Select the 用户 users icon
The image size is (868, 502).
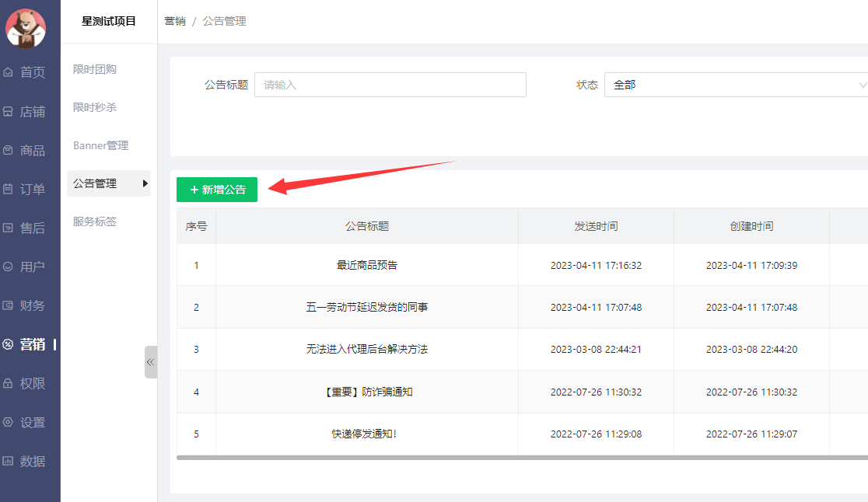click(9, 267)
